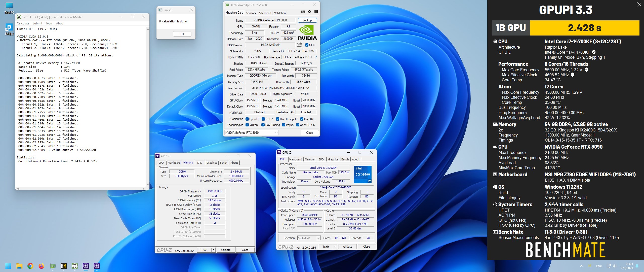Toggle the OpenCL checkbox
The height and width of the screenshot is (272, 644).
pos(247,119)
